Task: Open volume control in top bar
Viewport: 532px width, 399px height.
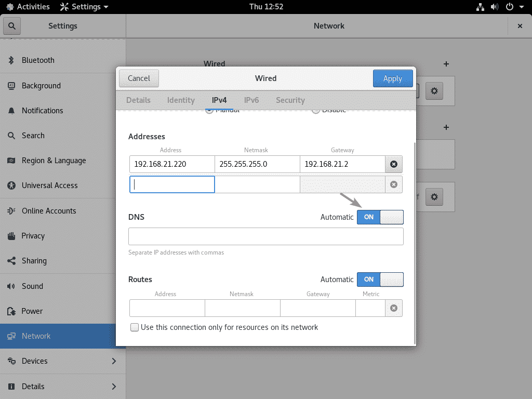Action: click(x=494, y=7)
